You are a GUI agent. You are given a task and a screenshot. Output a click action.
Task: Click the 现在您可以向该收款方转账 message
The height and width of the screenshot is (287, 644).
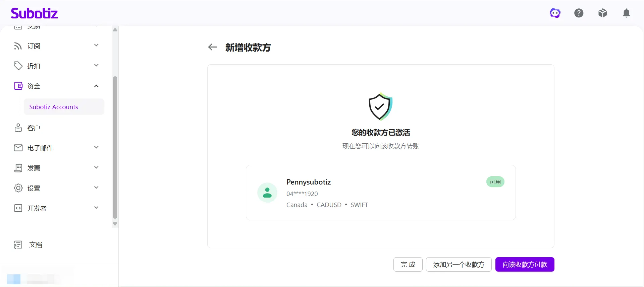(381, 146)
